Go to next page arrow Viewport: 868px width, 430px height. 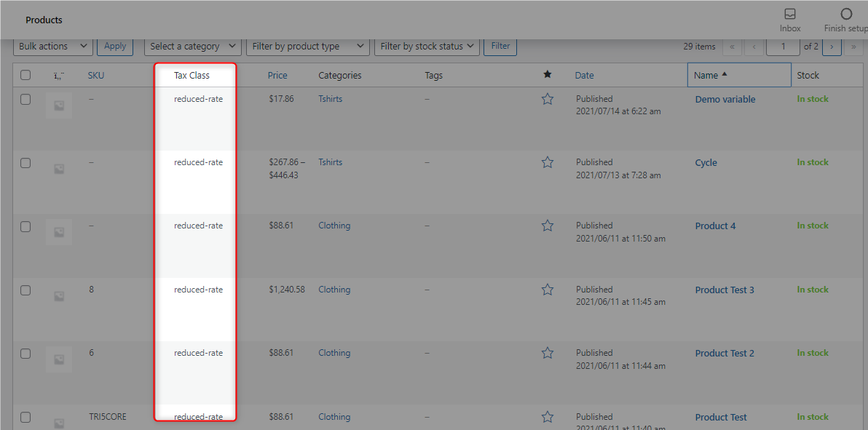tap(832, 47)
